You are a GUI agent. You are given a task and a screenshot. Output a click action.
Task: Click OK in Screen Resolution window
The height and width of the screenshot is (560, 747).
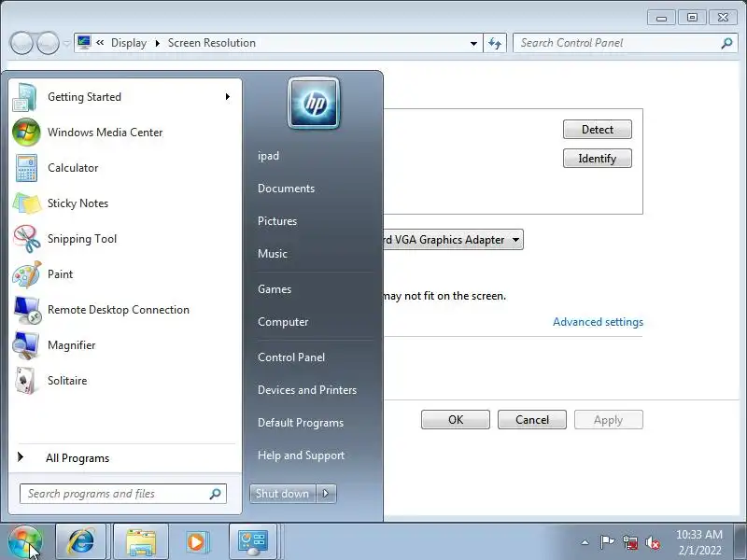(x=456, y=419)
